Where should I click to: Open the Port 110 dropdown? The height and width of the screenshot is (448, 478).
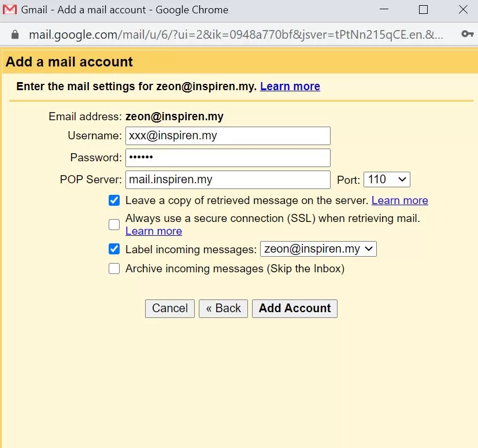(x=387, y=179)
